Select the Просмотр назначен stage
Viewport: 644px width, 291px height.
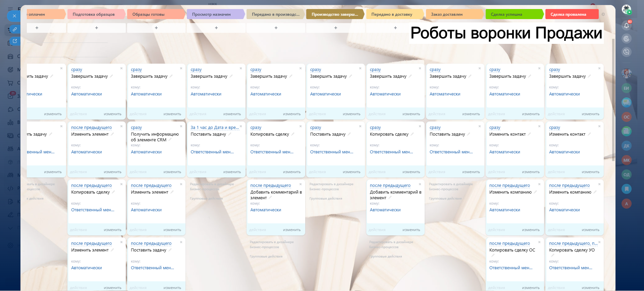pyautogui.click(x=216, y=14)
